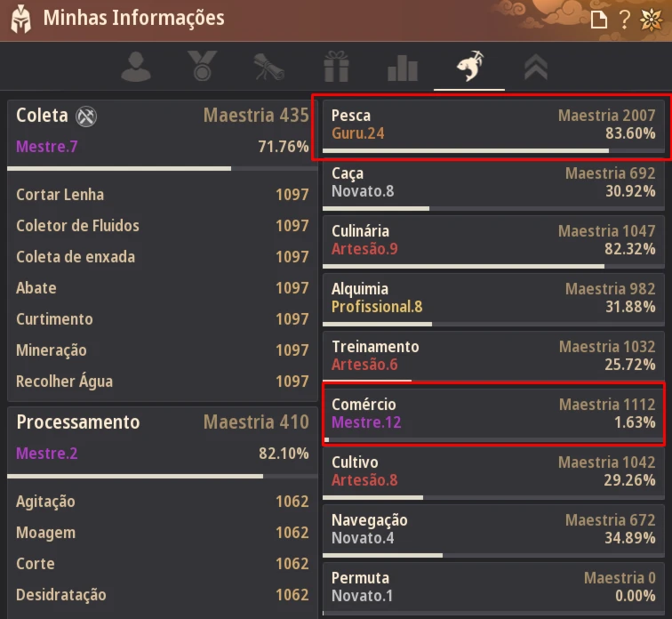Select the gift box rewards tab icon
Viewport: 672px width, 619px height.
(336, 67)
